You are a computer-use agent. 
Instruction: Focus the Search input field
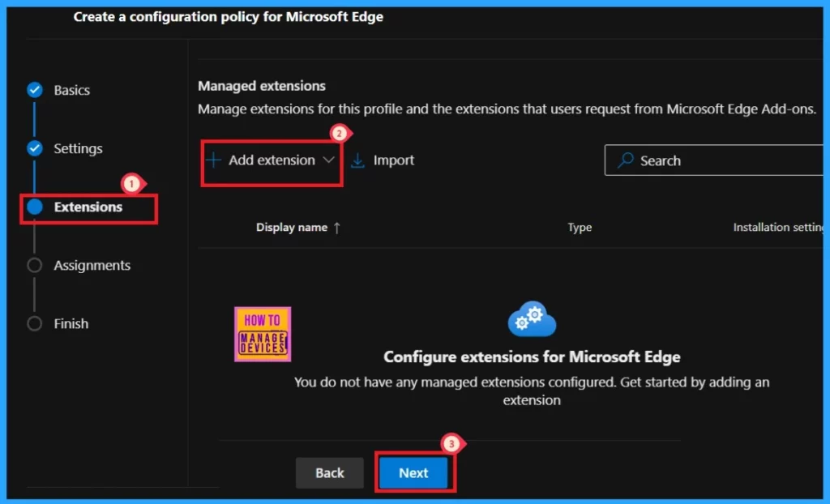coord(714,160)
